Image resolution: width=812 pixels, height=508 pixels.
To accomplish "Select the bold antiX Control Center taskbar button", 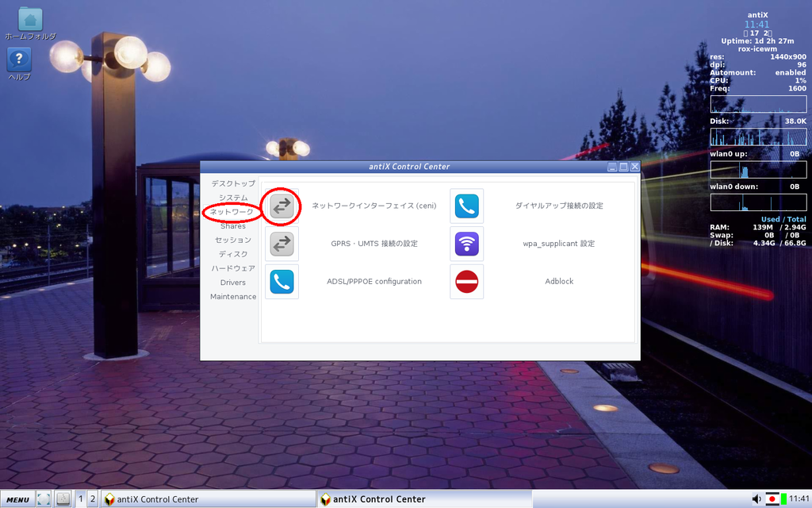I will 424,499.
